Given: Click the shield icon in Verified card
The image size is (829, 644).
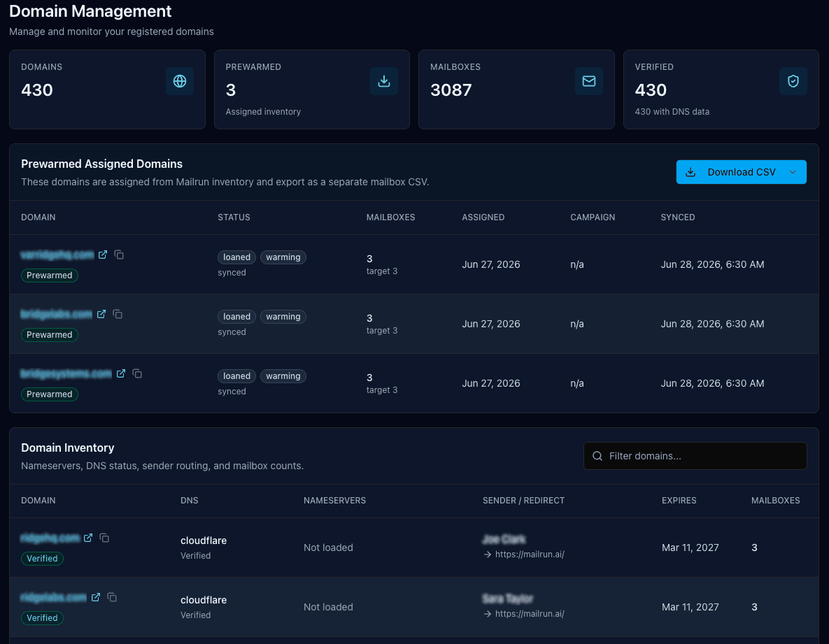Looking at the screenshot, I should 793,81.
